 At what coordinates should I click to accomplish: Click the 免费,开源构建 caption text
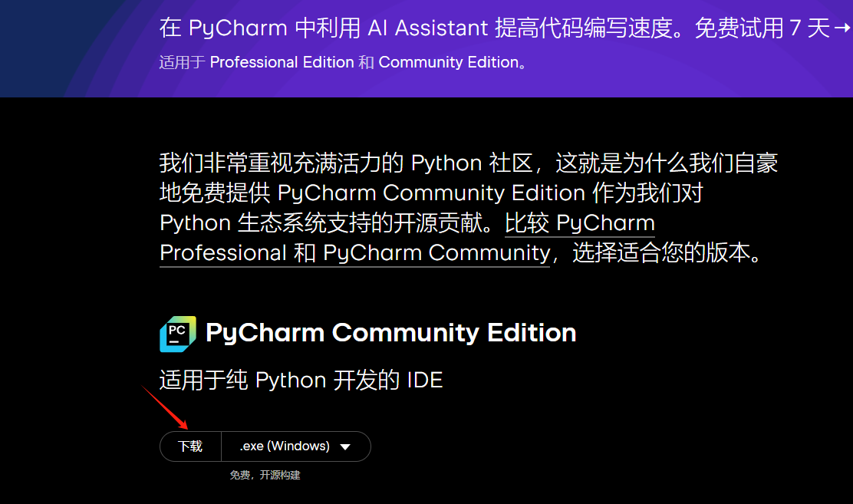pyautogui.click(x=265, y=475)
